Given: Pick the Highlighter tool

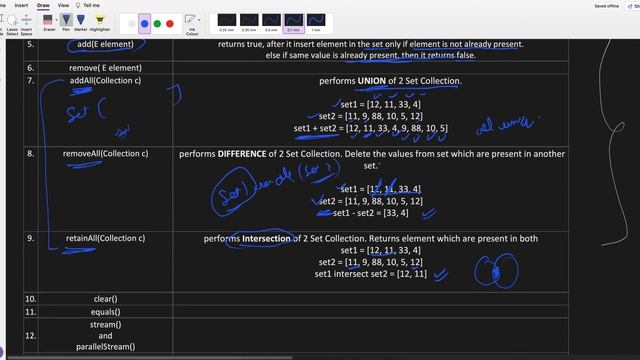Looking at the screenshot, I should [100, 22].
